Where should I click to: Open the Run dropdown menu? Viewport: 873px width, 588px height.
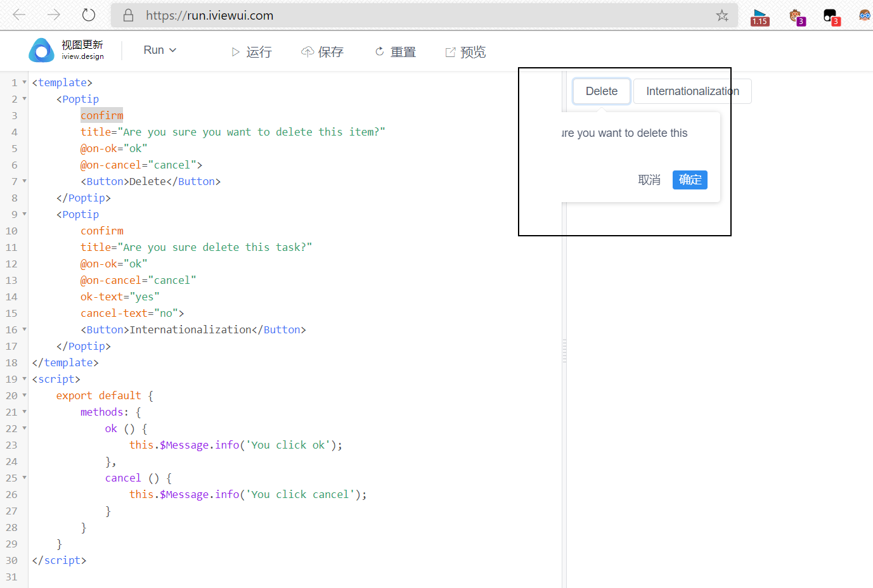coord(160,50)
